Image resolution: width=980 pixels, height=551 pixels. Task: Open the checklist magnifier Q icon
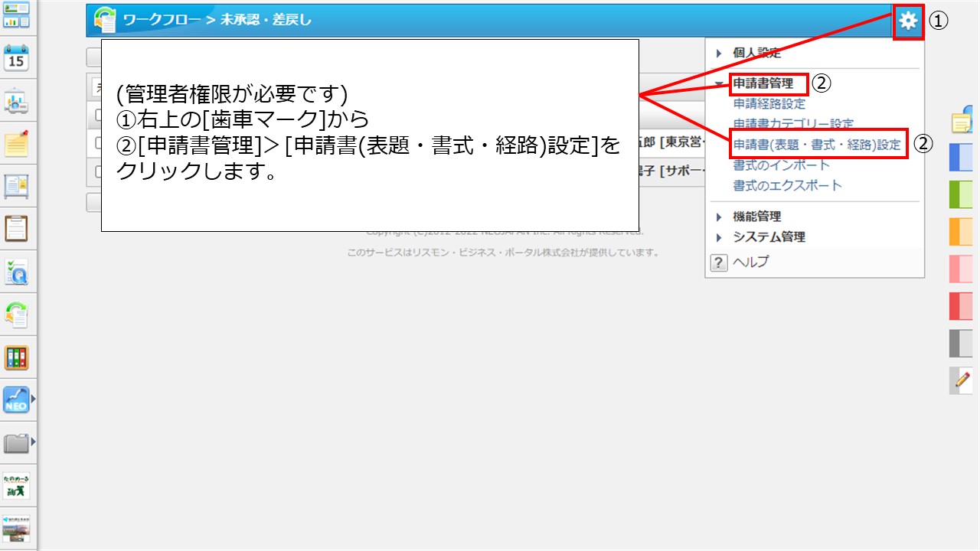[x=16, y=272]
